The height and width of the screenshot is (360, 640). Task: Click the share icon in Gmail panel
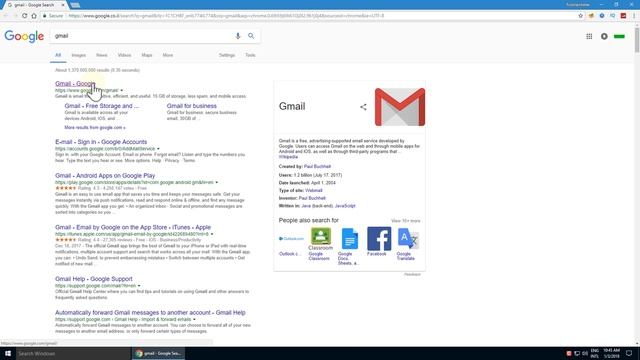pos(363,107)
